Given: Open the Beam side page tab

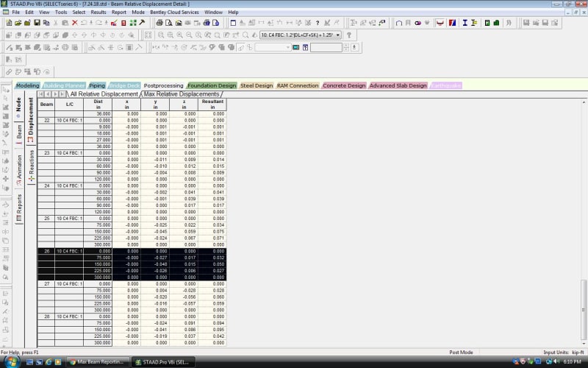Looking at the screenshot, I should click(19, 135).
